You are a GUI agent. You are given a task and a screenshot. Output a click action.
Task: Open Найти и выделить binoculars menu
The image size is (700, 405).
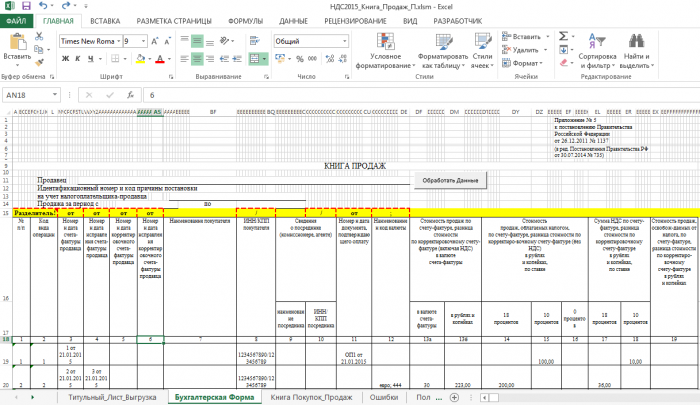tap(637, 51)
